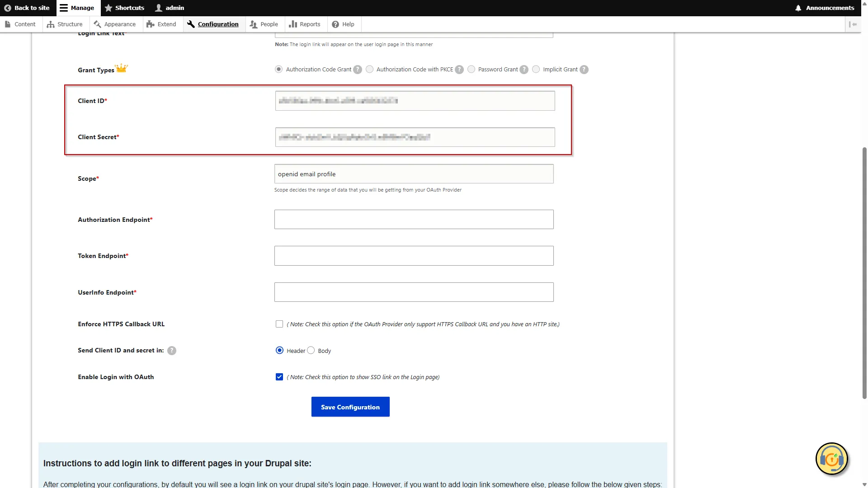
Task: Select Implicit Grant radio button
Action: point(536,69)
